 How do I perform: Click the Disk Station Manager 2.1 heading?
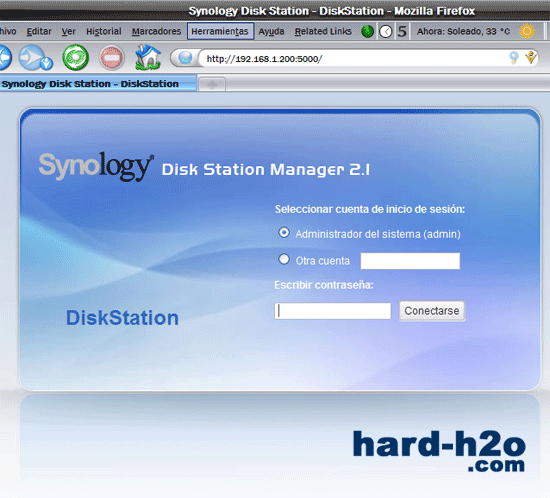click(266, 170)
